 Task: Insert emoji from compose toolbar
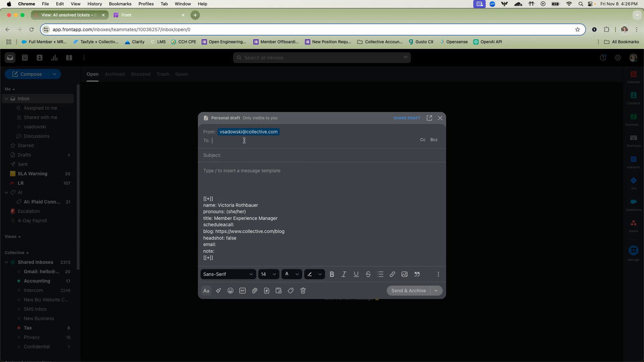[x=230, y=291]
